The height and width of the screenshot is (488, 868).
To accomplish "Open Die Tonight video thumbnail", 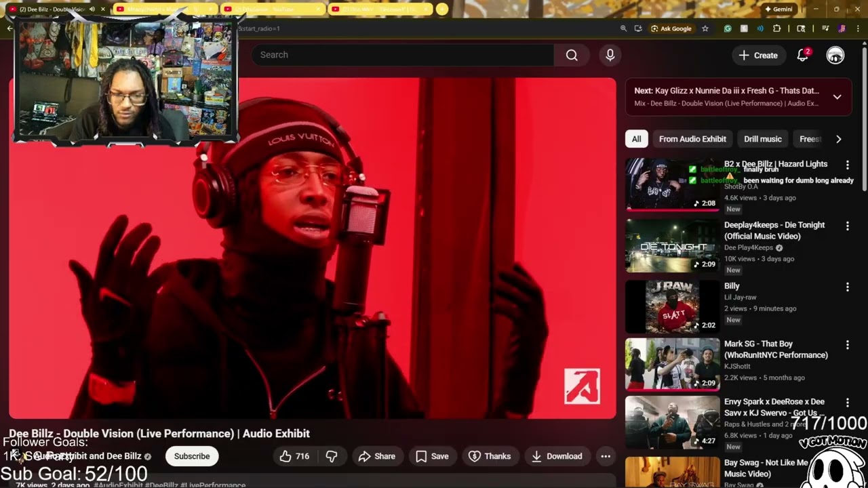I will click(x=672, y=245).
